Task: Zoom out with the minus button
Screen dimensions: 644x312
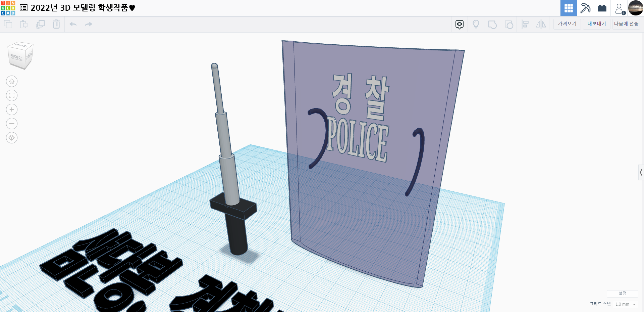Action: (x=12, y=124)
